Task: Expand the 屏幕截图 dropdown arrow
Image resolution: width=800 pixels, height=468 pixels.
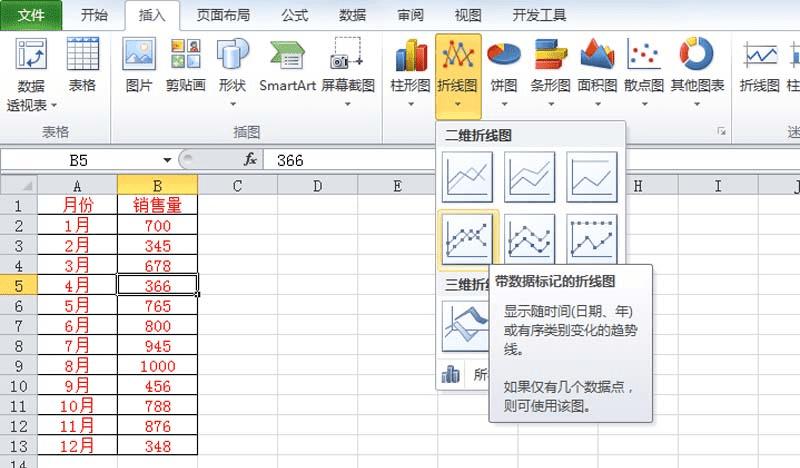Action: point(347,104)
